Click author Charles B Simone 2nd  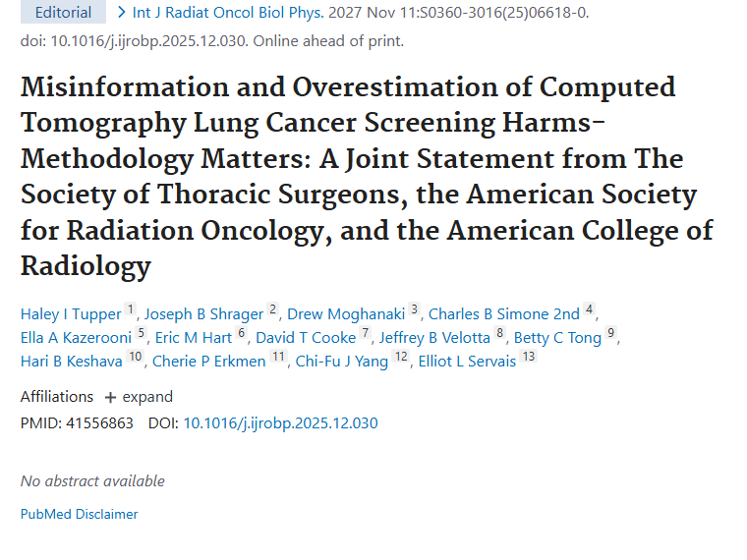coord(504,314)
